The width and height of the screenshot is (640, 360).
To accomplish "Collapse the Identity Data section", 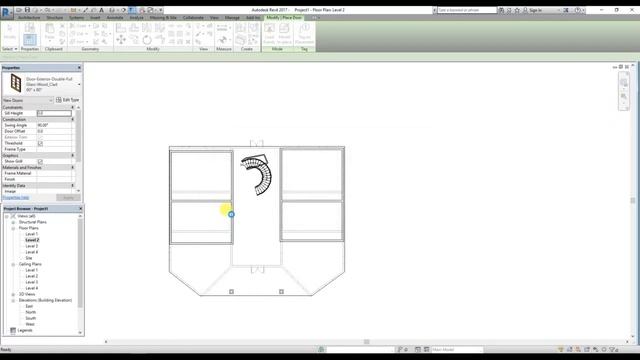I will point(73,186).
